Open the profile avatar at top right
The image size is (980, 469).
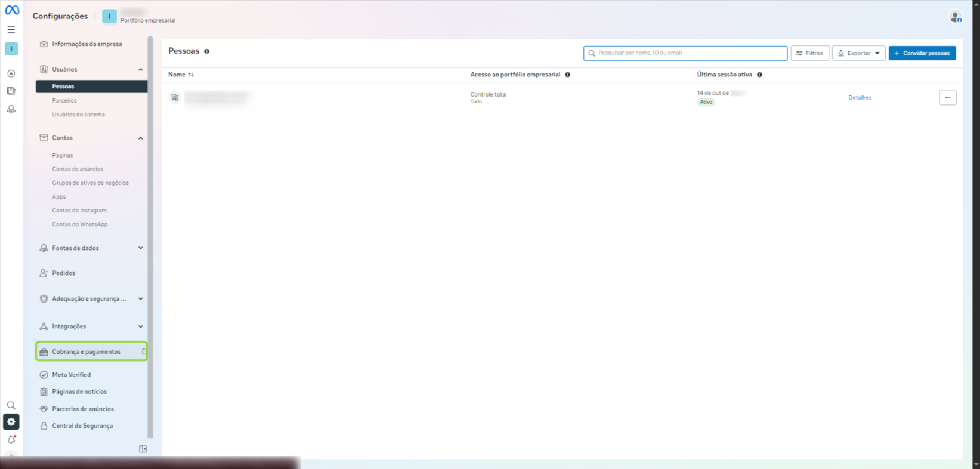pos(955,17)
